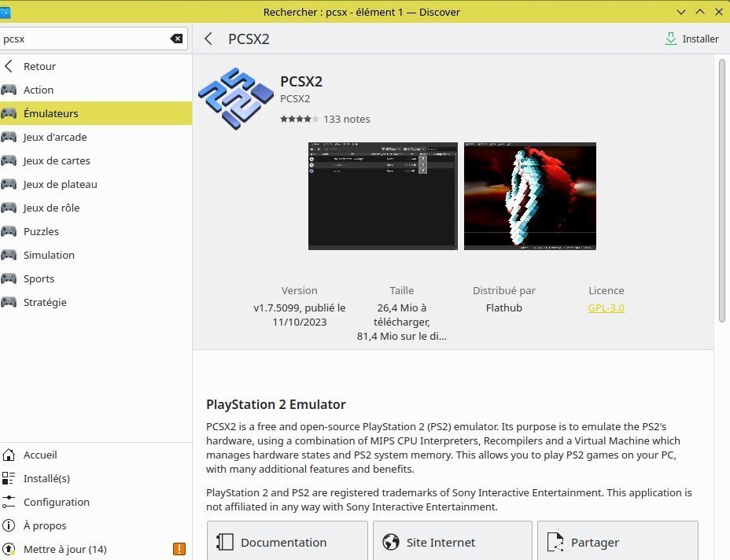This screenshot has height=560, width=730.
Task: Open the Stratégie category
Action: (95, 302)
